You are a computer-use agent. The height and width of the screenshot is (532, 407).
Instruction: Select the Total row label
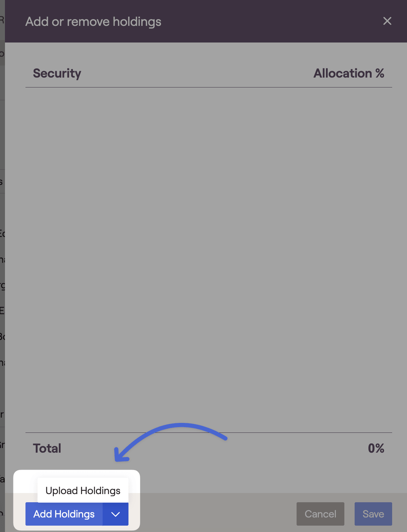[x=47, y=448]
